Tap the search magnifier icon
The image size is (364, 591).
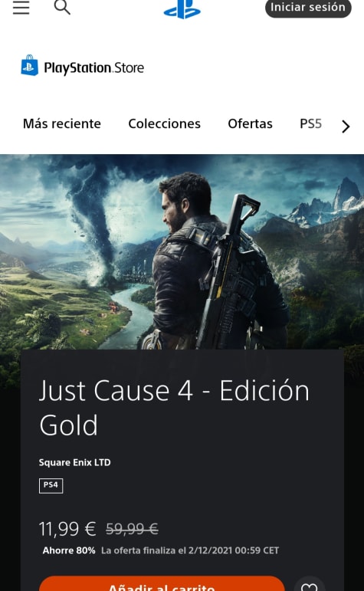coord(62,7)
